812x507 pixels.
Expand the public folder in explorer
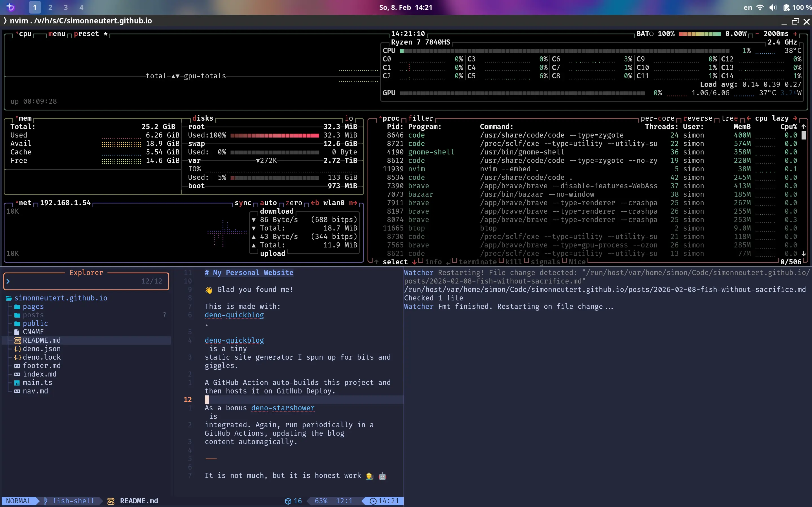click(35, 323)
